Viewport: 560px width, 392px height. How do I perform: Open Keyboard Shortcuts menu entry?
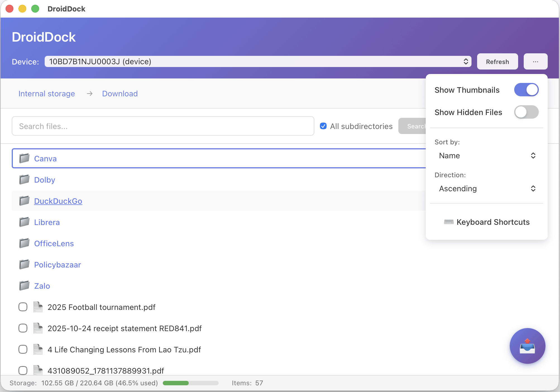pyautogui.click(x=493, y=222)
